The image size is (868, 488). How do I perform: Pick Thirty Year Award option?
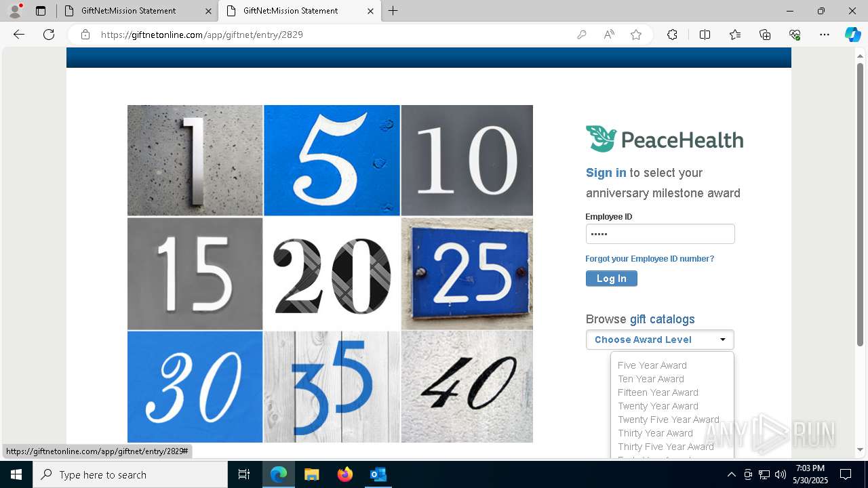click(655, 433)
